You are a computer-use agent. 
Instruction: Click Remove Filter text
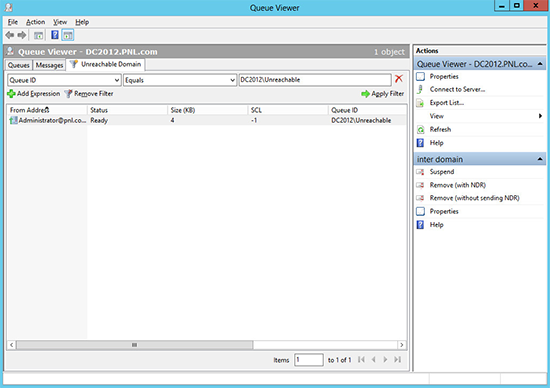pos(94,94)
